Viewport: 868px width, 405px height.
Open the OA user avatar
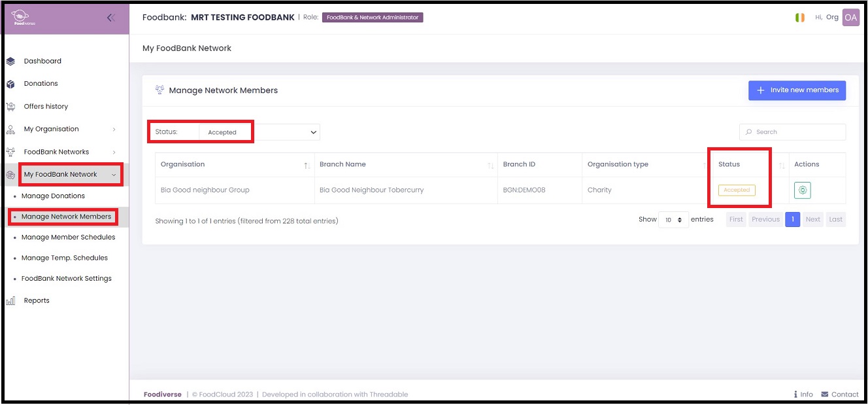(x=850, y=18)
